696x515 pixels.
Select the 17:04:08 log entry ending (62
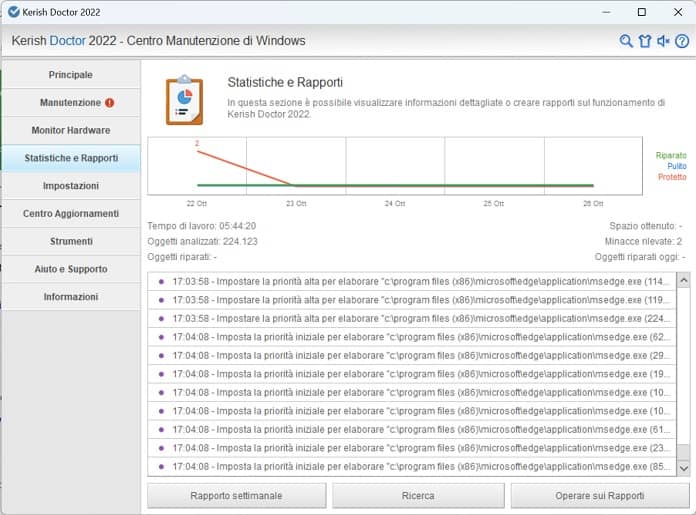(x=411, y=337)
